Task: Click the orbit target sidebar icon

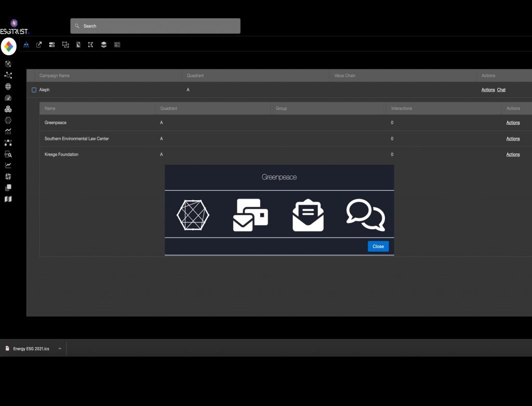Action: pyautogui.click(x=8, y=64)
